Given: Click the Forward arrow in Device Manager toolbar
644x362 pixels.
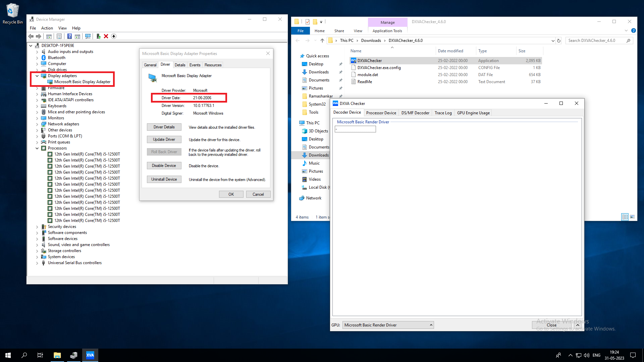Looking at the screenshot, I should pyautogui.click(x=39, y=36).
